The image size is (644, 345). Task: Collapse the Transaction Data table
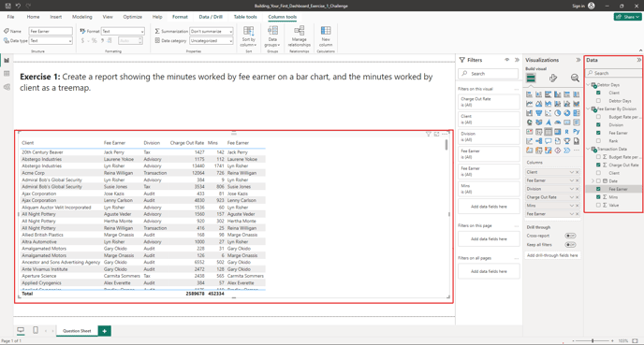tap(588, 149)
